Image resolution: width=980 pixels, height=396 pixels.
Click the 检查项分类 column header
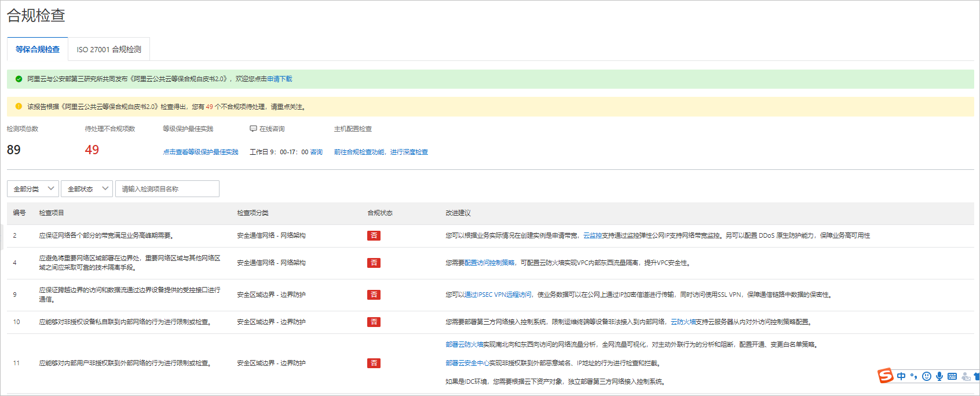[x=253, y=213]
